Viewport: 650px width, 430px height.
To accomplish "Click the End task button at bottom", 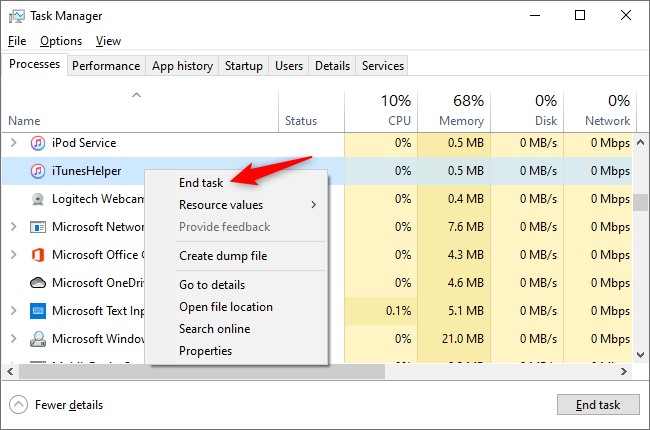I will coord(598,405).
